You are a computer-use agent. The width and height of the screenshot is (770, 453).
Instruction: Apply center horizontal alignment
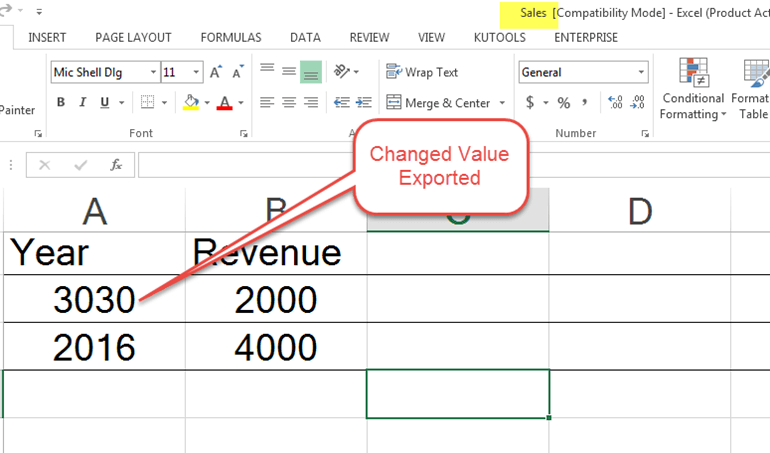288,102
